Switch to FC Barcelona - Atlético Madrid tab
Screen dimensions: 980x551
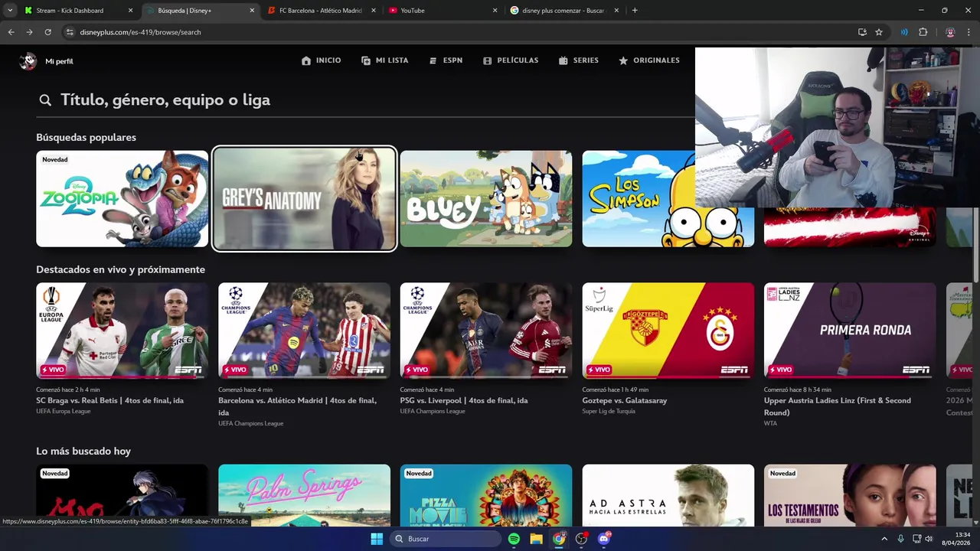coord(321,11)
